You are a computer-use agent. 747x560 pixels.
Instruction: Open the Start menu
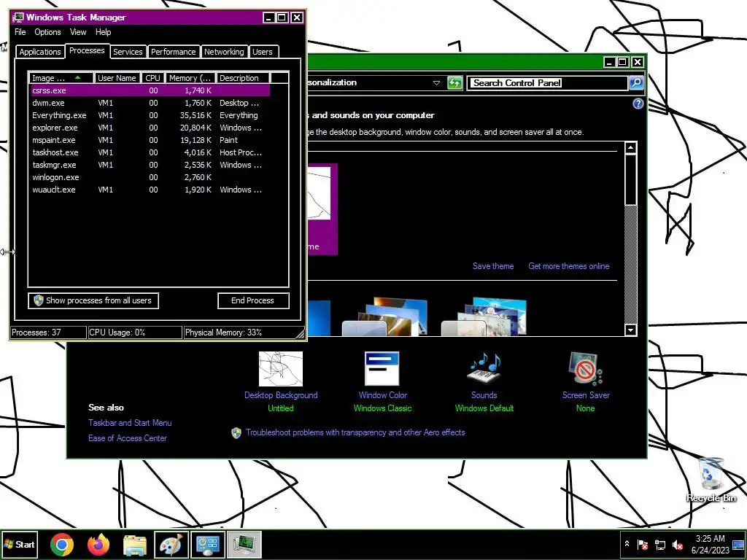point(20,544)
